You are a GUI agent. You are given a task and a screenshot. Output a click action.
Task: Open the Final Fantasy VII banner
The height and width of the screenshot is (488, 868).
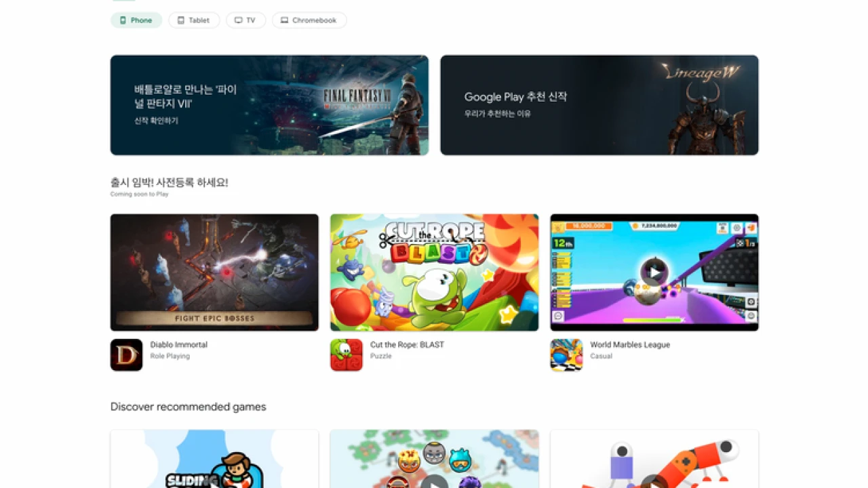pos(269,105)
